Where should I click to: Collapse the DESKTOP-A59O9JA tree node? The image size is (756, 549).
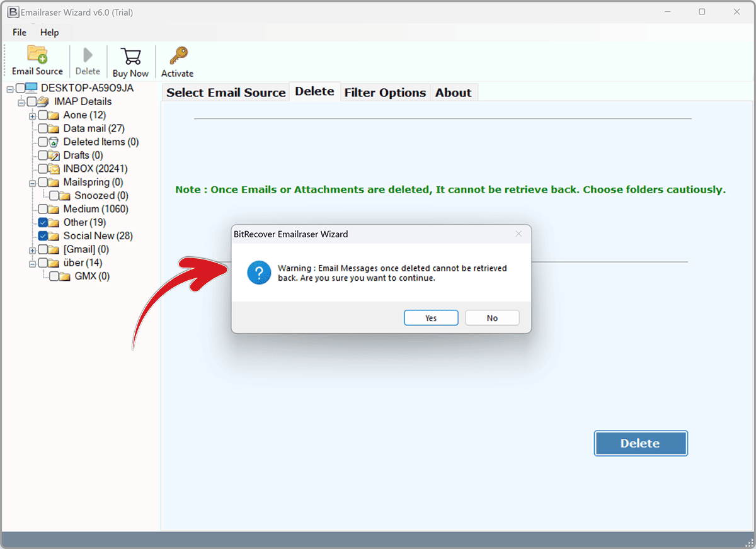[x=10, y=89]
